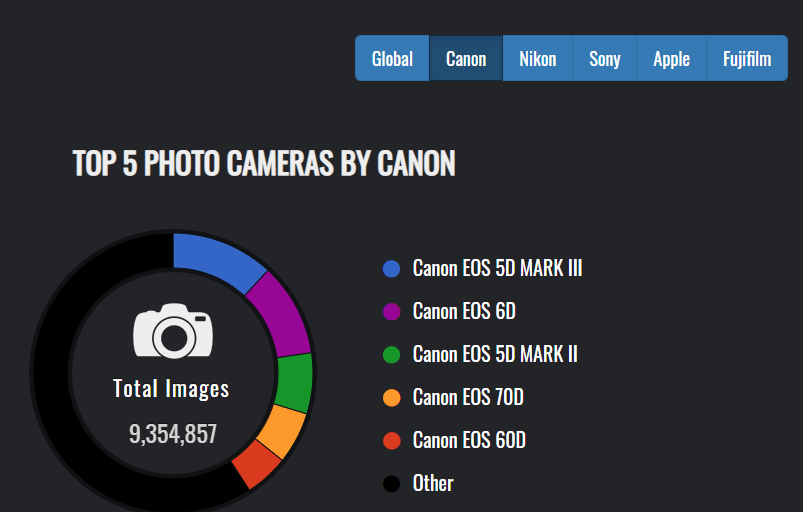
Task: Switch to the Sony tab
Action: click(605, 58)
